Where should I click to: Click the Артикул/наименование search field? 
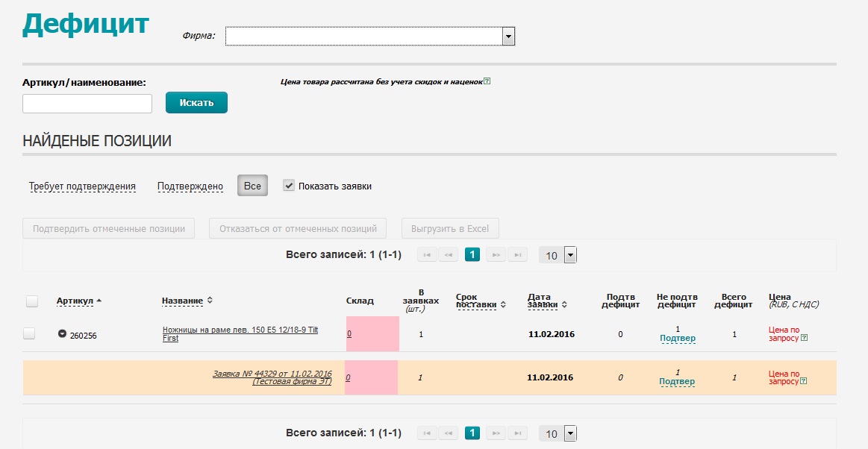(x=87, y=104)
